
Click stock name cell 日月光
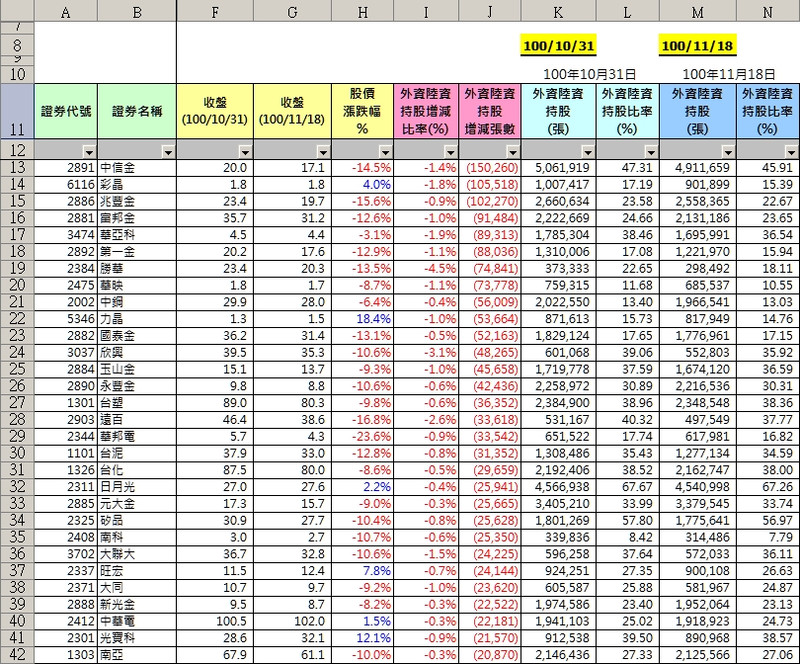(137, 487)
